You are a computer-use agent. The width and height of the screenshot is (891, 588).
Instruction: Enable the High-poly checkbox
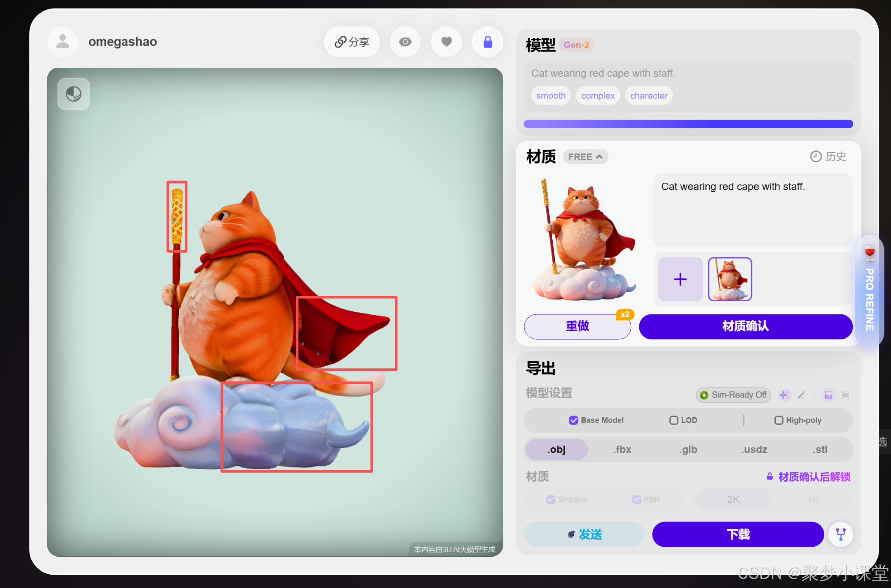[x=779, y=420]
